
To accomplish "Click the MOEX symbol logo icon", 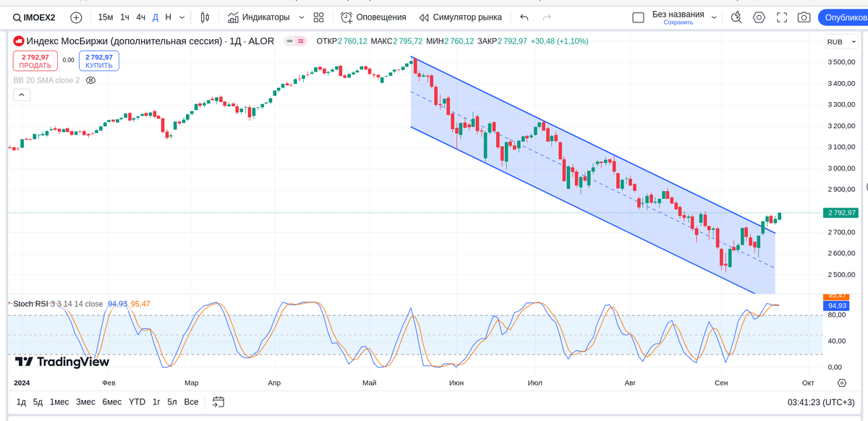I will [x=19, y=41].
